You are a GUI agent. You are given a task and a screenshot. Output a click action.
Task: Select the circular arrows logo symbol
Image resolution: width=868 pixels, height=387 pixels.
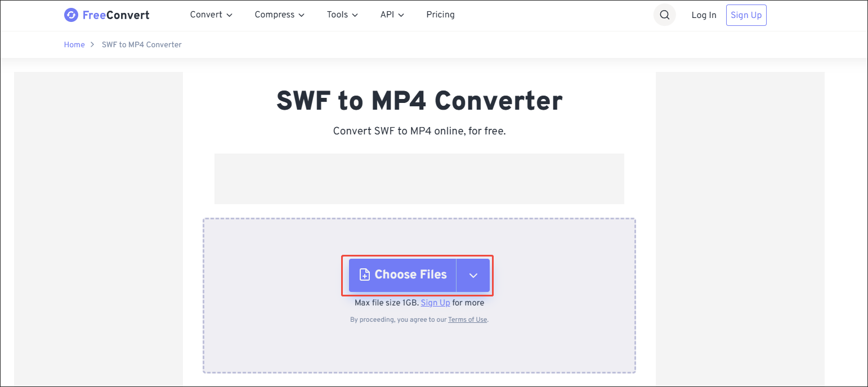point(71,15)
